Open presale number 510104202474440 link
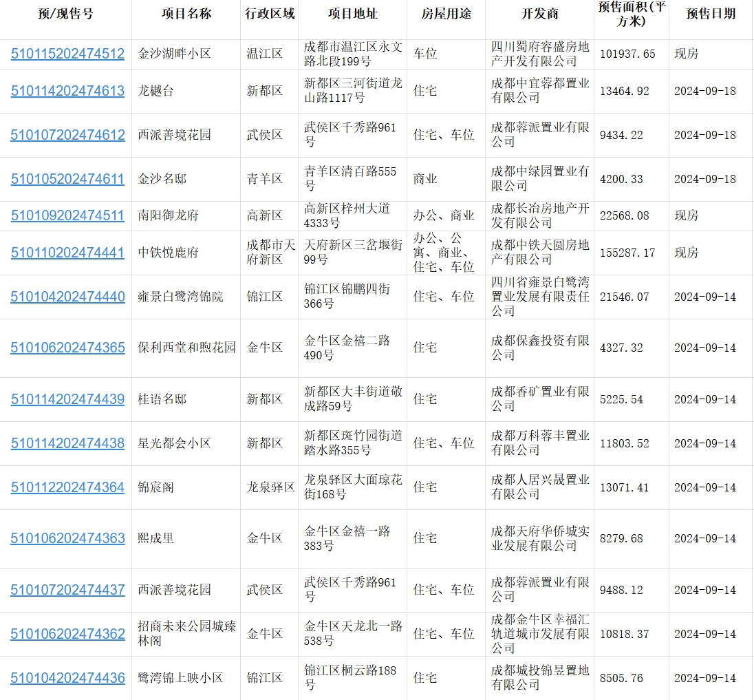The height and width of the screenshot is (700, 754). (x=67, y=297)
